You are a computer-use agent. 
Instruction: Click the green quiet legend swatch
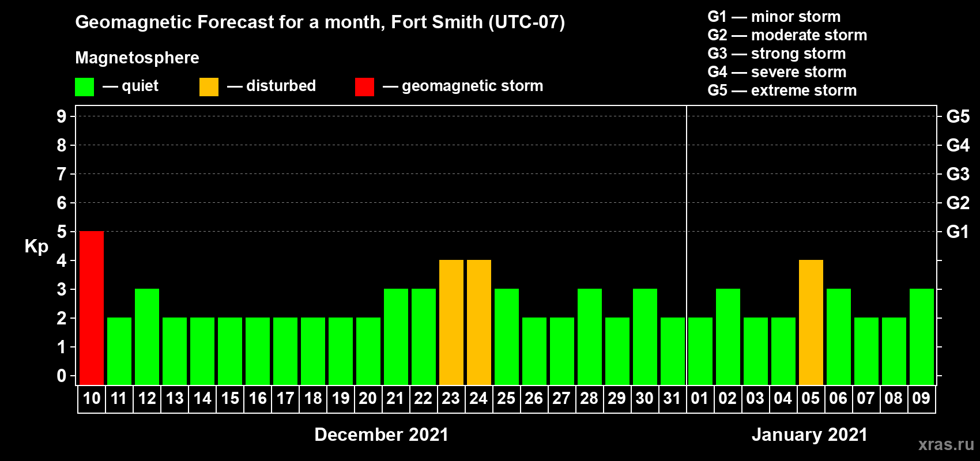[x=84, y=87]
